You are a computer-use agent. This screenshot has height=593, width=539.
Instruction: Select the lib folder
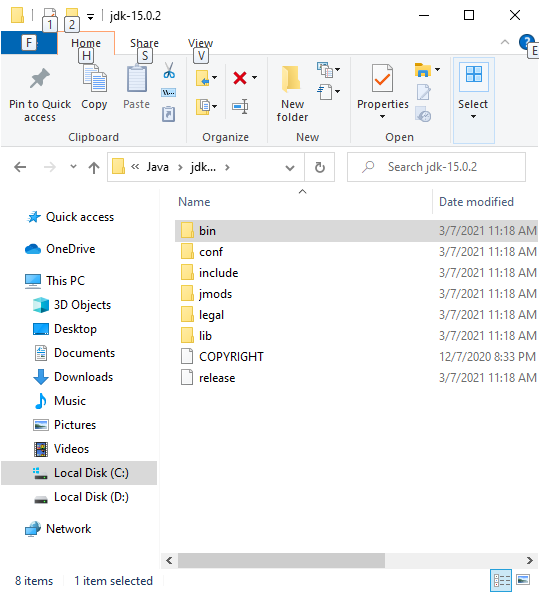click(x=356, y=336)
